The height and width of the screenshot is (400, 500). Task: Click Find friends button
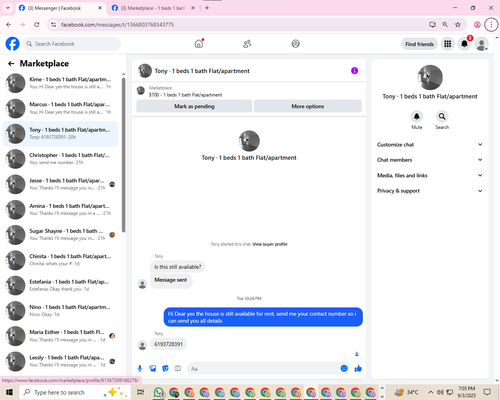point(419,44)
